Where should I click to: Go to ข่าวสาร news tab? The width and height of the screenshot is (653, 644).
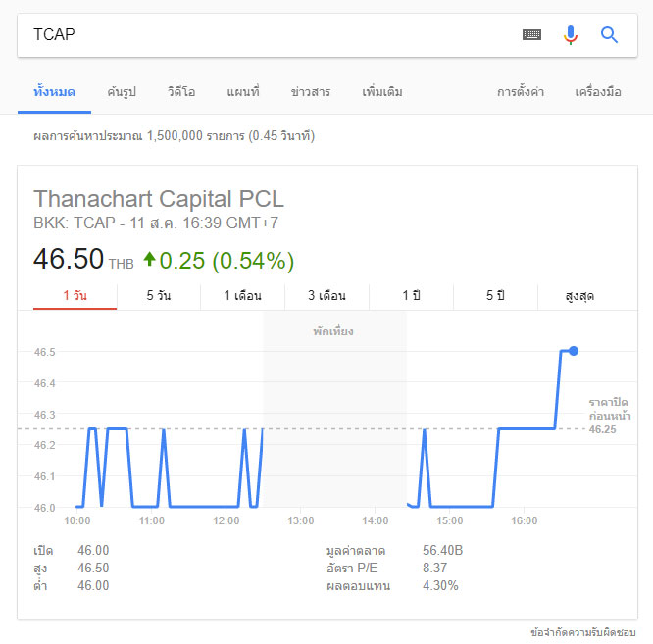pos(311,92)
